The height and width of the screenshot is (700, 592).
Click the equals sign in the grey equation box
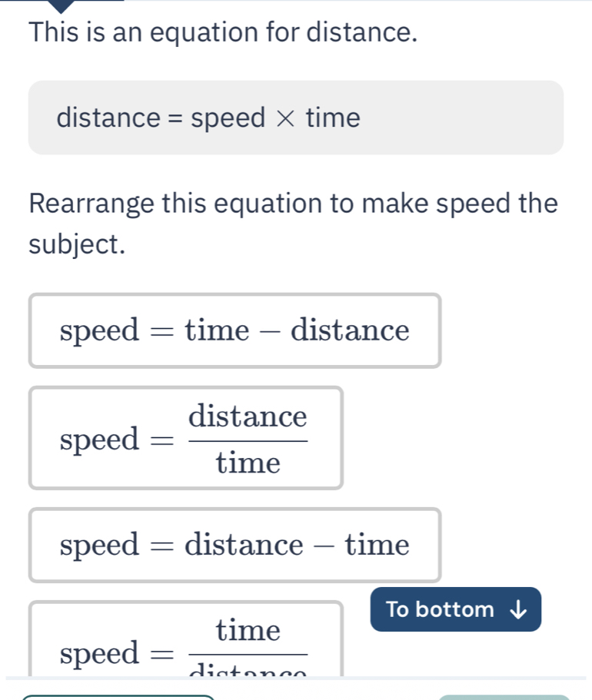pos(175,119)
